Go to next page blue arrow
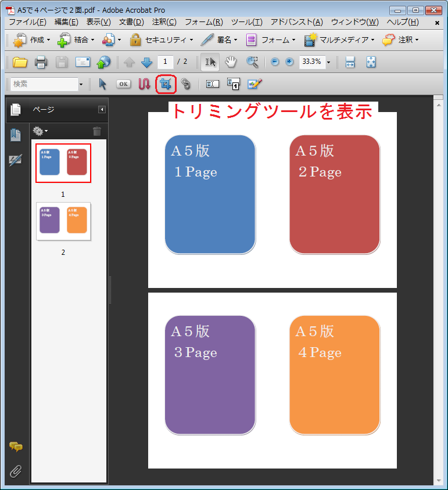The image size is (448, 490). point(147,62)
